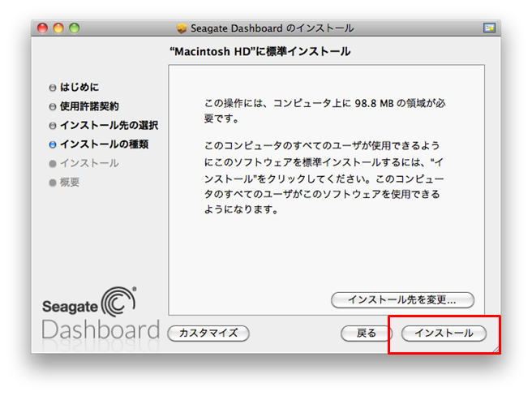Click the インストール button
Screen dimensions: 532x396
444,333
